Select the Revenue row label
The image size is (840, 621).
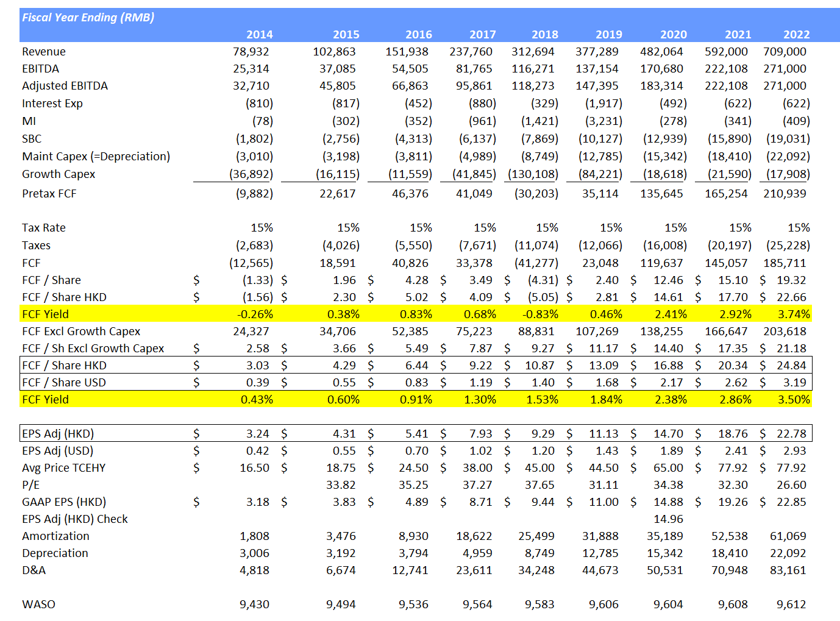coord(44,52)
